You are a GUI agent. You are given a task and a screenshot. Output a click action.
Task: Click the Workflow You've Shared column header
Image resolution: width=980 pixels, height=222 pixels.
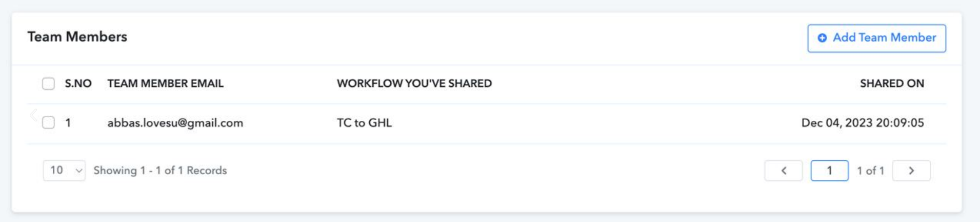point(414,84)
